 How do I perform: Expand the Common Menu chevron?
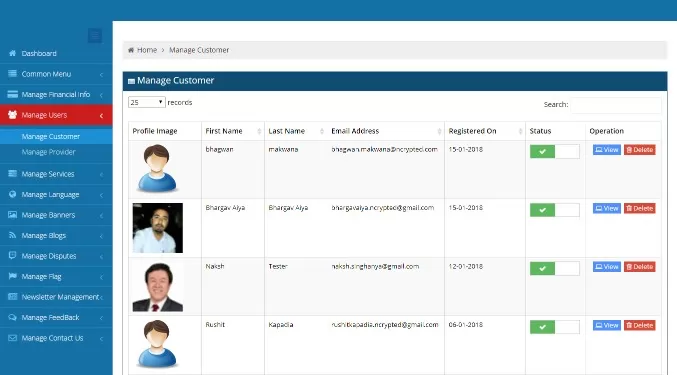pos(101,74)
